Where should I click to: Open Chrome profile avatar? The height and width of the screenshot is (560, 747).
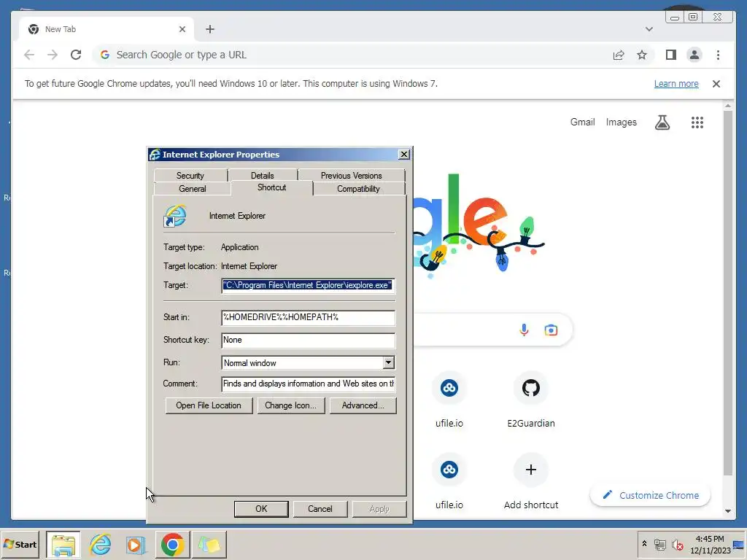[x=694, y=55]
